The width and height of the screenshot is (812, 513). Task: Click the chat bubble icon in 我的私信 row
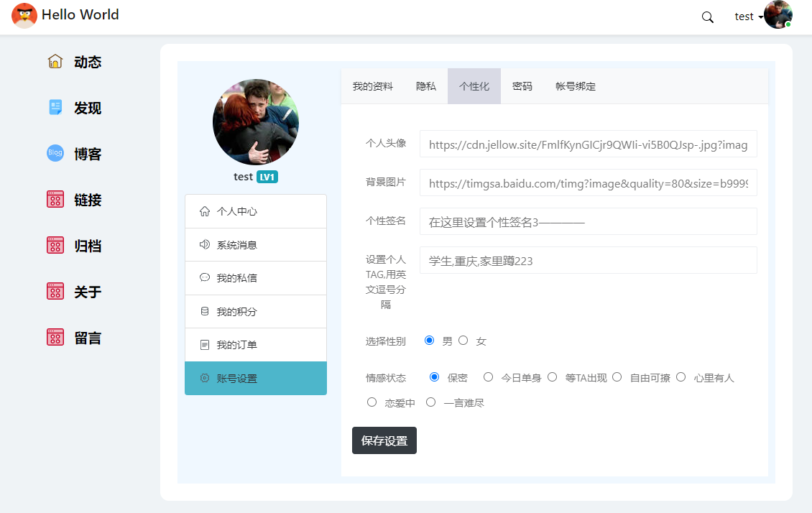click(x=205, y=277)
